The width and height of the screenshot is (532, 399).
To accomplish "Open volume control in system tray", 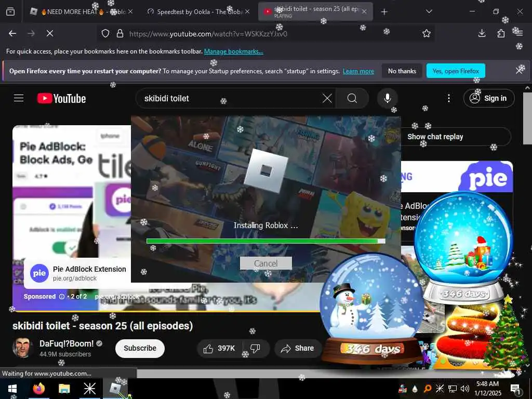I will pos(464,389).
